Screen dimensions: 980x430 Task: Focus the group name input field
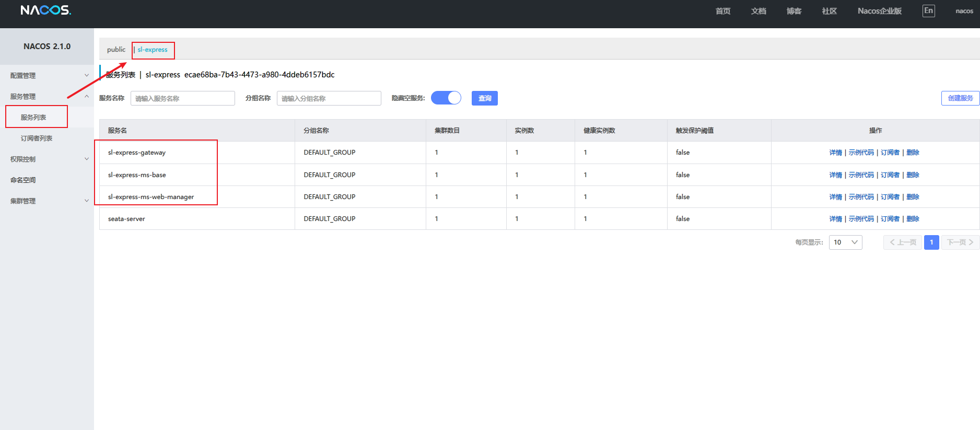click(x=329, y=98)
